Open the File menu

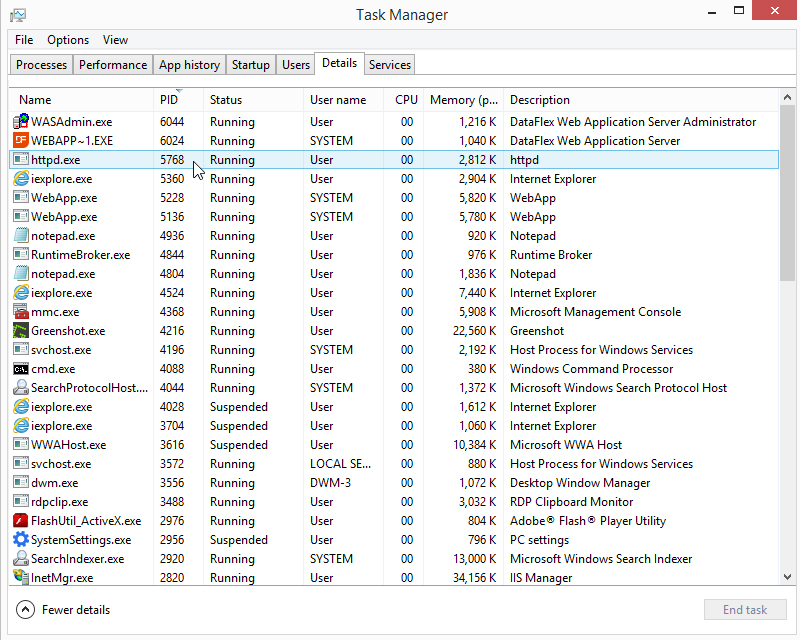pyautogui.click(x=24, y=40)
